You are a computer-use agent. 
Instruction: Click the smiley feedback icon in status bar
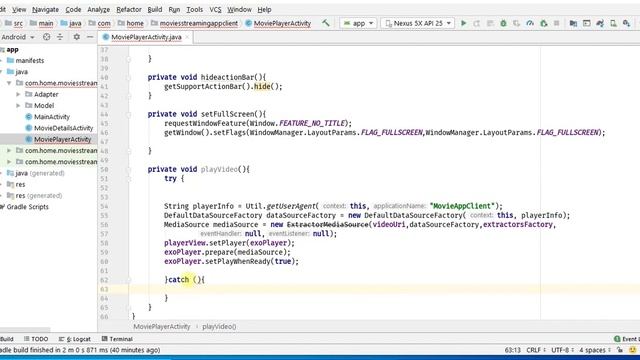(633, 350)
